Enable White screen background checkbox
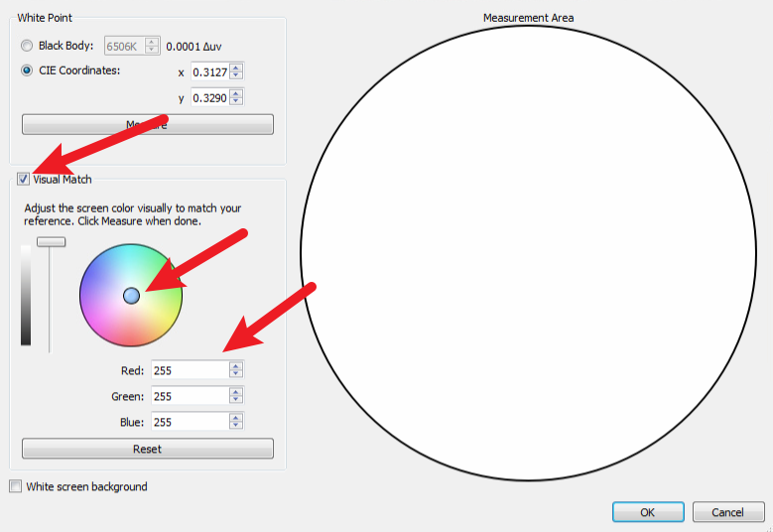The height and width of the screenshot is (532, 773). click(x=15, y=486)
